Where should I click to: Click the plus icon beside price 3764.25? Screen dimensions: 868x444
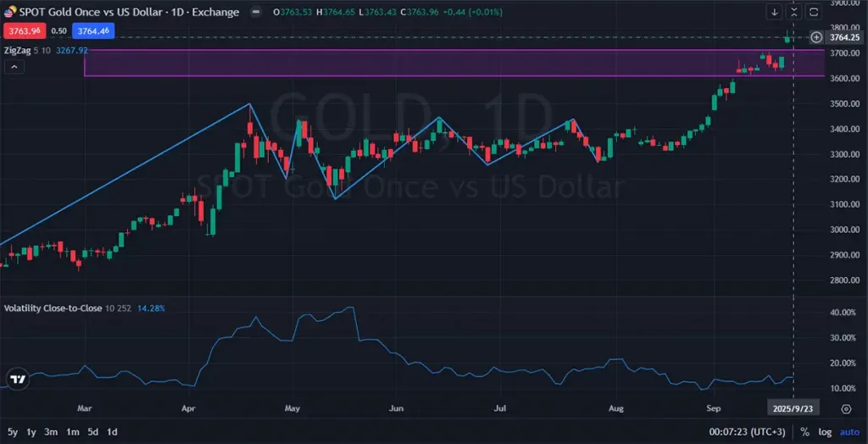point(816,37)
